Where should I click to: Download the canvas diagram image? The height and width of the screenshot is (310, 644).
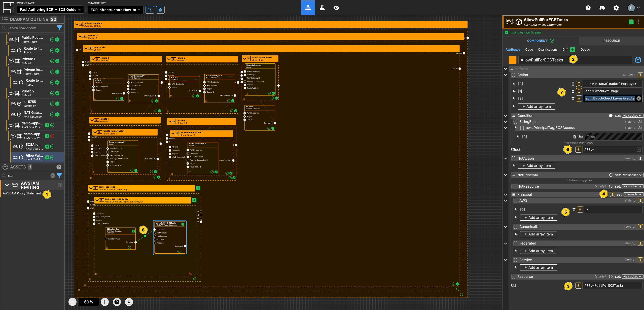[x=129, y=302]
